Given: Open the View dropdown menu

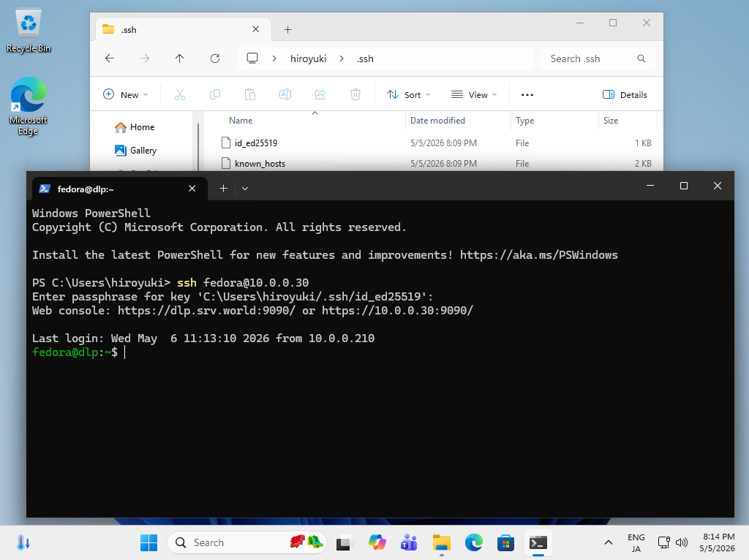Looking at the screenshot, I should (x=474, y=94).
